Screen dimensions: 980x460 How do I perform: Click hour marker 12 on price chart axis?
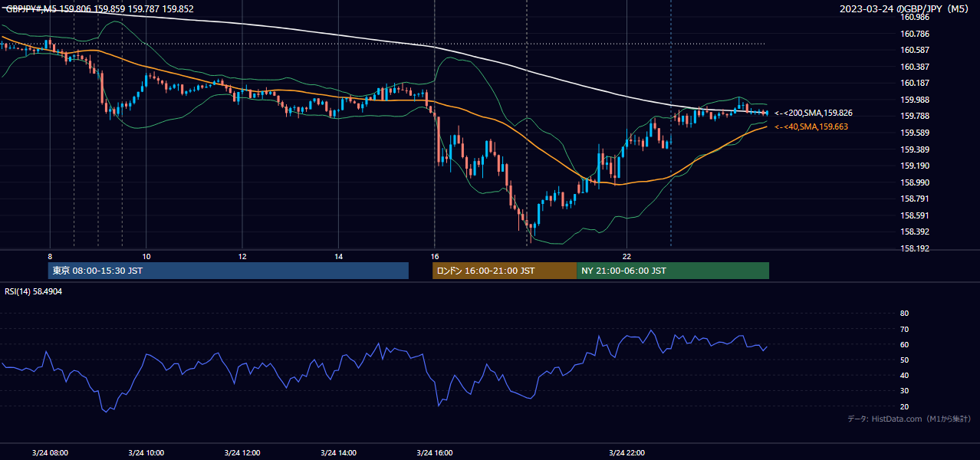[x=242, y=256]
